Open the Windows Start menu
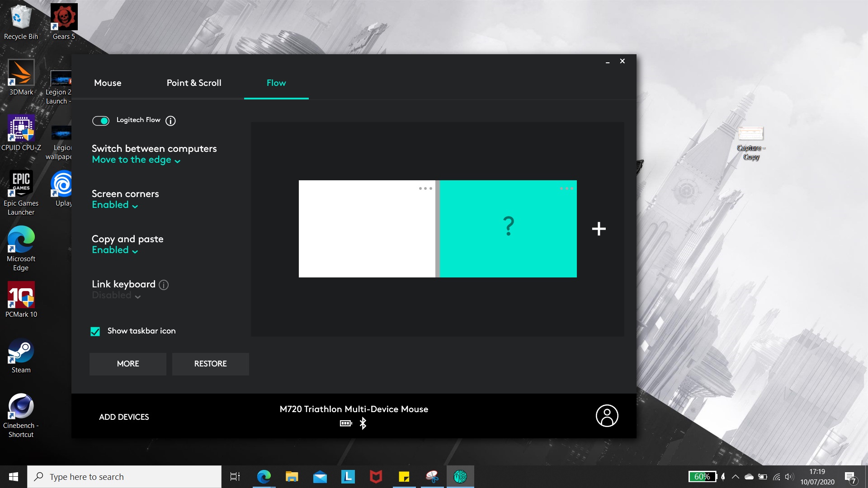Viewport: 868px width, 488px height. [14, 477]
